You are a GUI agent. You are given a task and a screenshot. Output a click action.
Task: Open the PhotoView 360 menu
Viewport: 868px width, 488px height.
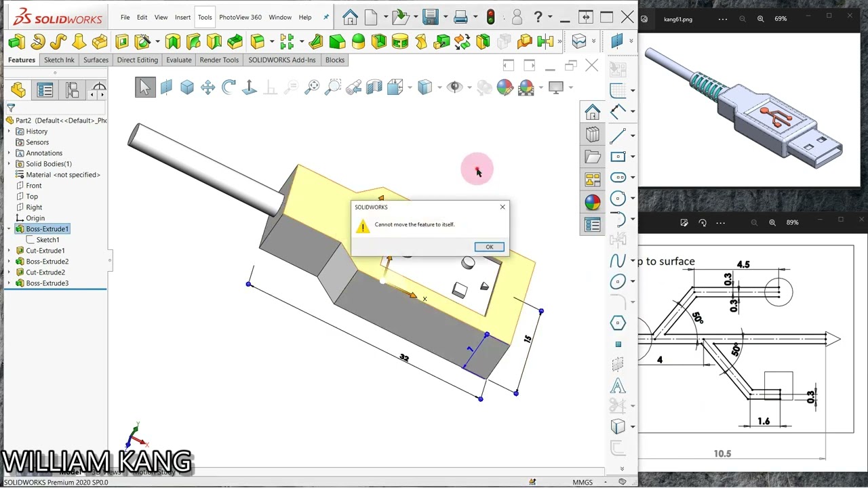click(240, 17)
